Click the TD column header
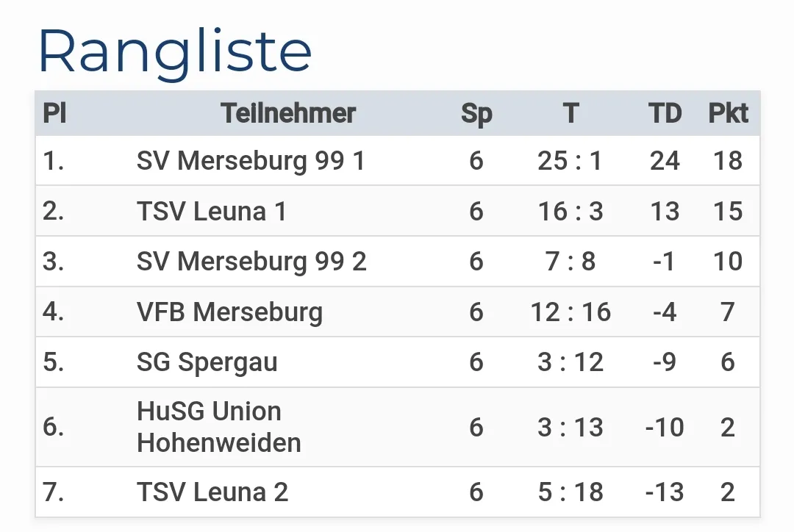Viewport: 794px width, 532px height. pos(665,113)
